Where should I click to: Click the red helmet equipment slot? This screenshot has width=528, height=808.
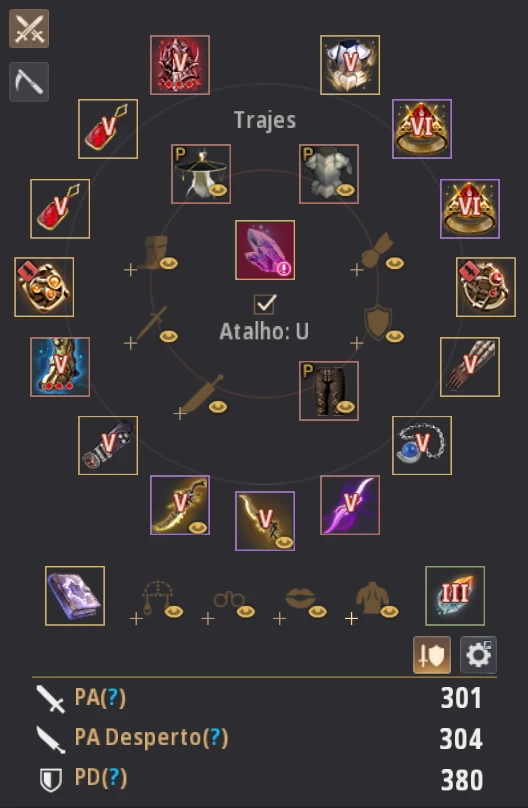coord(180,65)
